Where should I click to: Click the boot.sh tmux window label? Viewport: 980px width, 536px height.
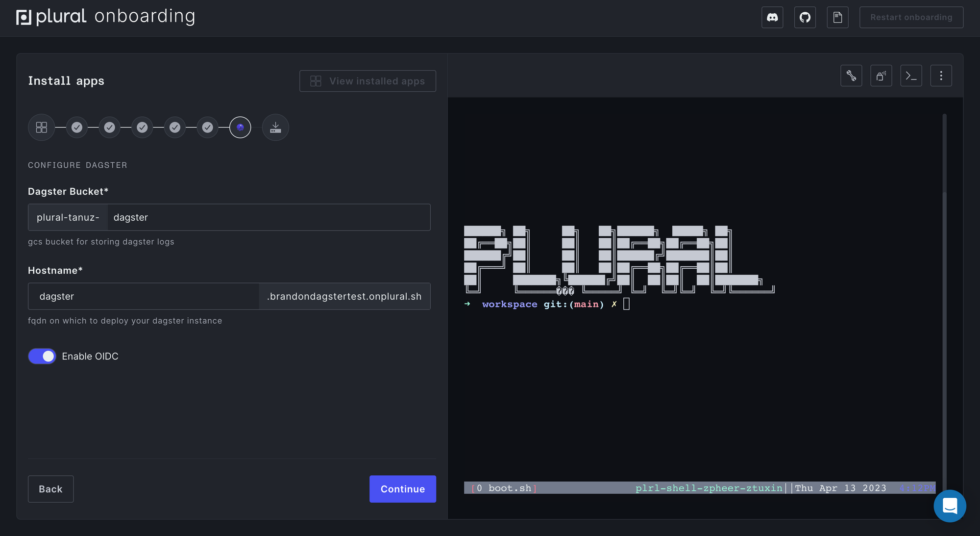pyautogui.click(x=510, y=488)
